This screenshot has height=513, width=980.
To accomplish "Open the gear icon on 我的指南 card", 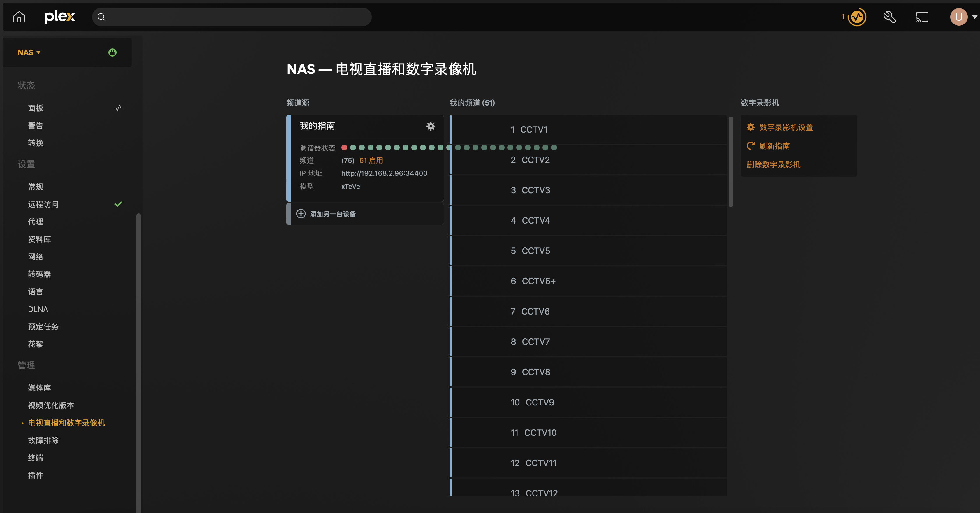I will [430, 126].
